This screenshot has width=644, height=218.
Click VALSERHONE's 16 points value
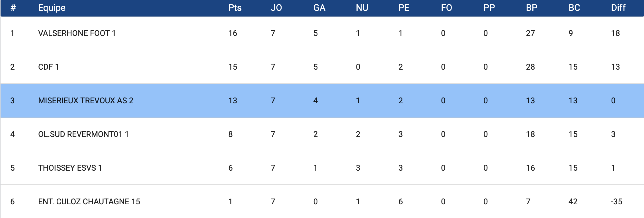(x=233, y=33)
